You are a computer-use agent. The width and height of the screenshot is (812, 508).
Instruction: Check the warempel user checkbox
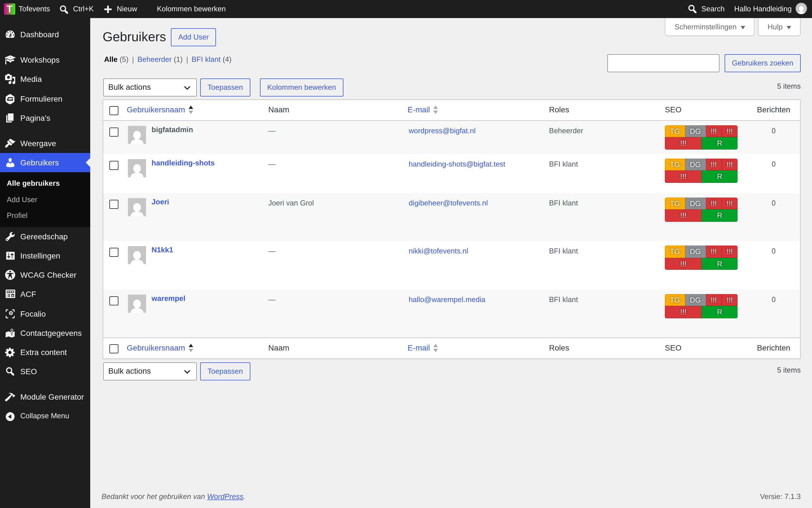tap(114, 301)
